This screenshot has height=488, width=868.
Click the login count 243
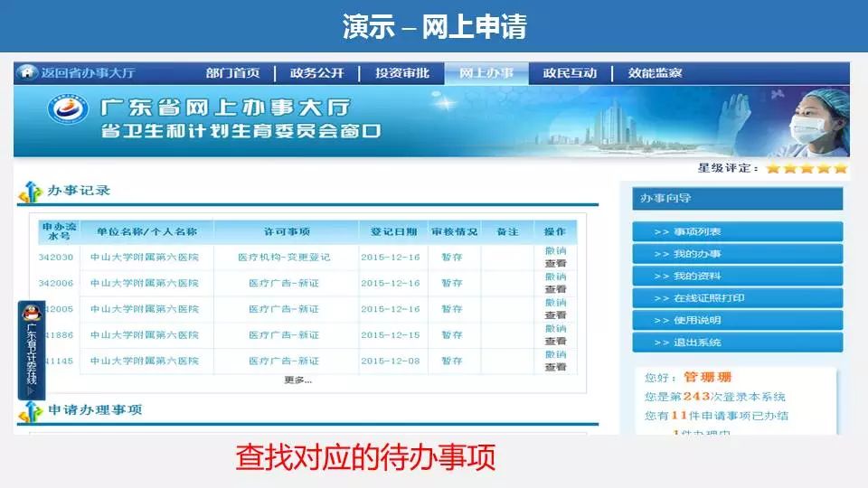tap(696, 397)
